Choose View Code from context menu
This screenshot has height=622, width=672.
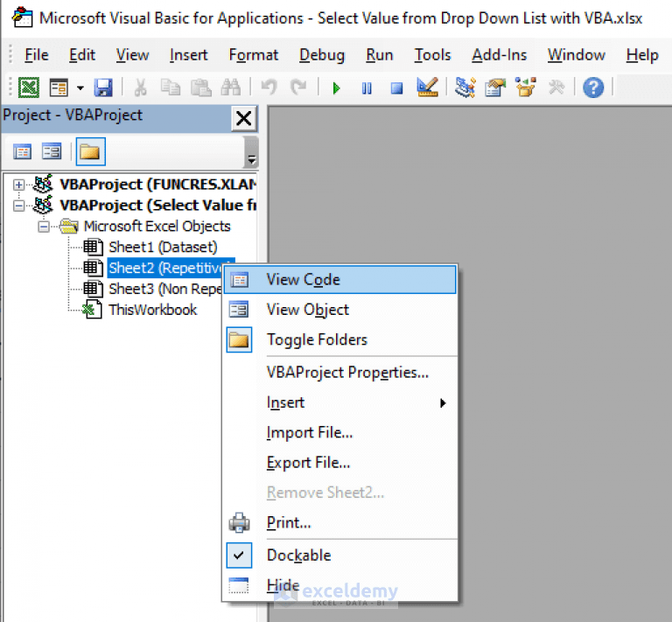point(340,280)
